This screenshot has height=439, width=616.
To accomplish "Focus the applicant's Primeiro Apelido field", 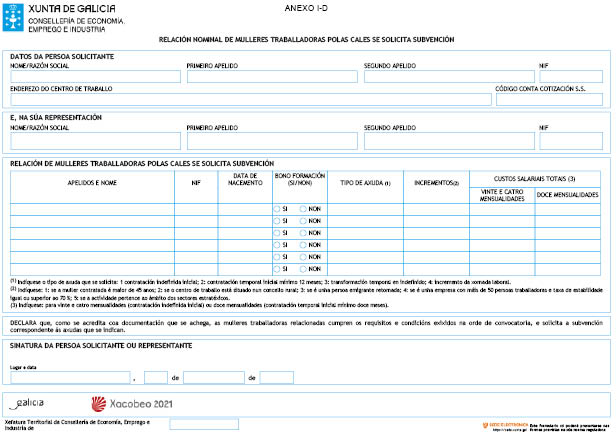I will click(271, 76).
